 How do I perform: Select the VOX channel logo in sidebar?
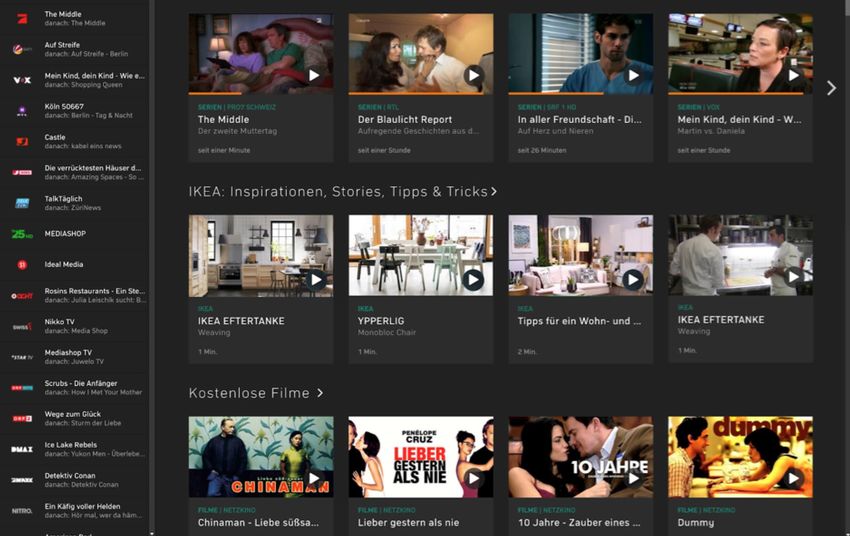tap(22, 80)
